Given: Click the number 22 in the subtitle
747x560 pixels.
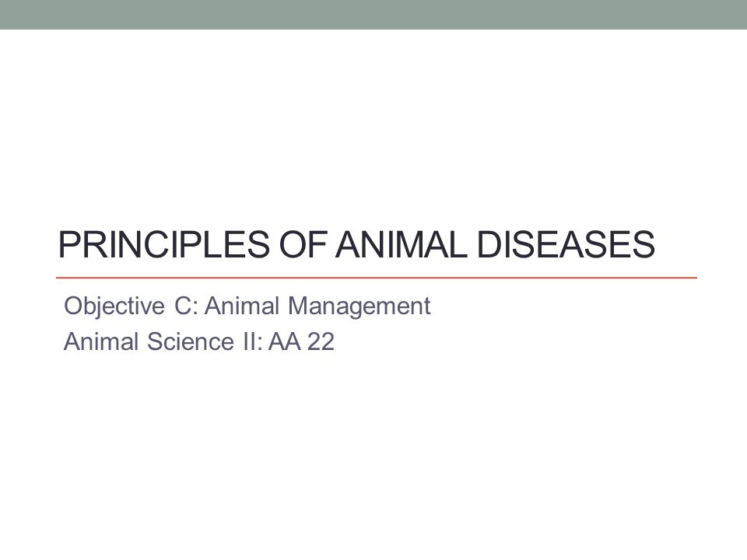Looking at the screenshot, I should click(321, 341).
